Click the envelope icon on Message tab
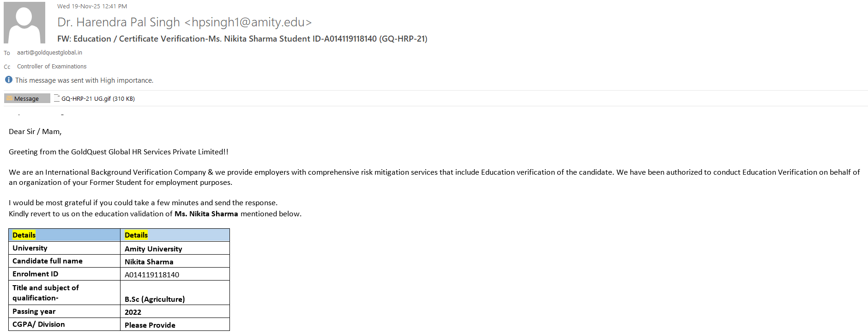868x336 pixels. point(9,98)
